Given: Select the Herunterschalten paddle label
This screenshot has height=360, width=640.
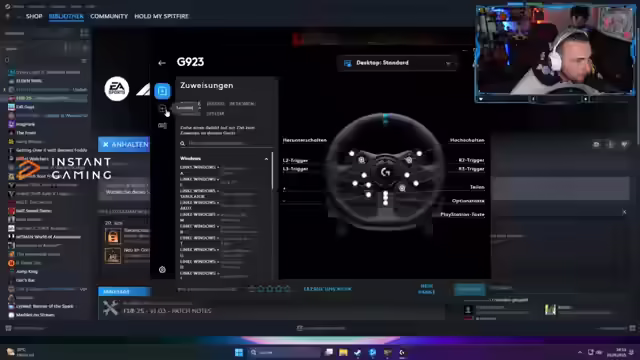Looking at the screenshot, I should pos(304,140).
